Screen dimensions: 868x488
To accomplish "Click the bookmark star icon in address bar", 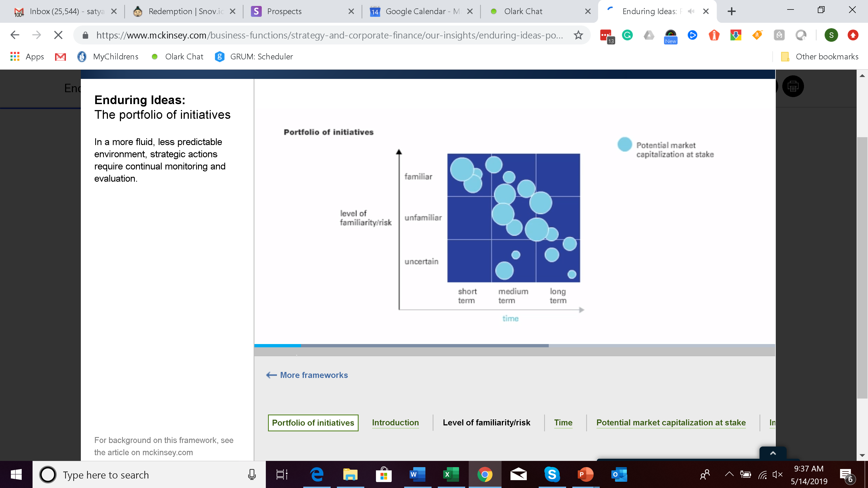I will 578,35.
